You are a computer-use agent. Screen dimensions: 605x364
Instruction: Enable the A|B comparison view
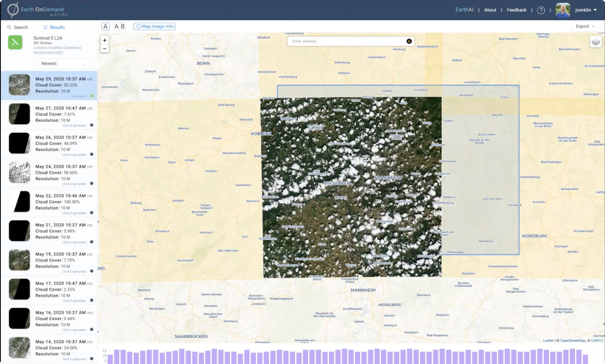click(120, 26)
